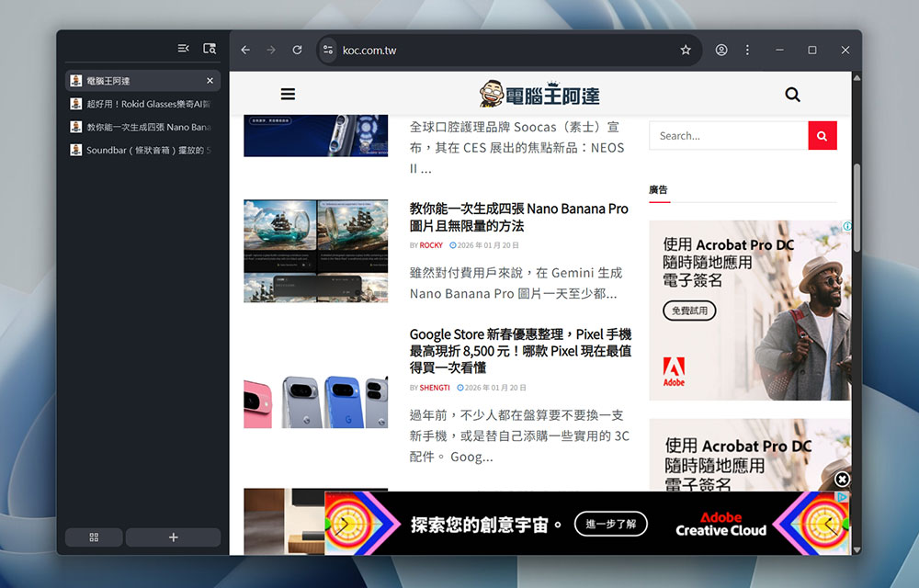The height and width of the screenshot is (588, 919).
Task: Open the website's hamburger menu
Action: point(288,93)
